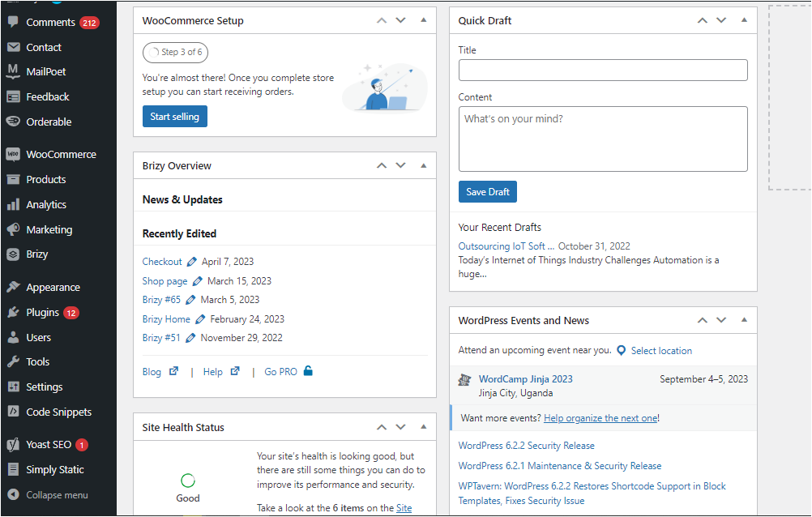Move Quick Draft widget down
The width and height of the screenshot is (812, 517).
point(721,21)
